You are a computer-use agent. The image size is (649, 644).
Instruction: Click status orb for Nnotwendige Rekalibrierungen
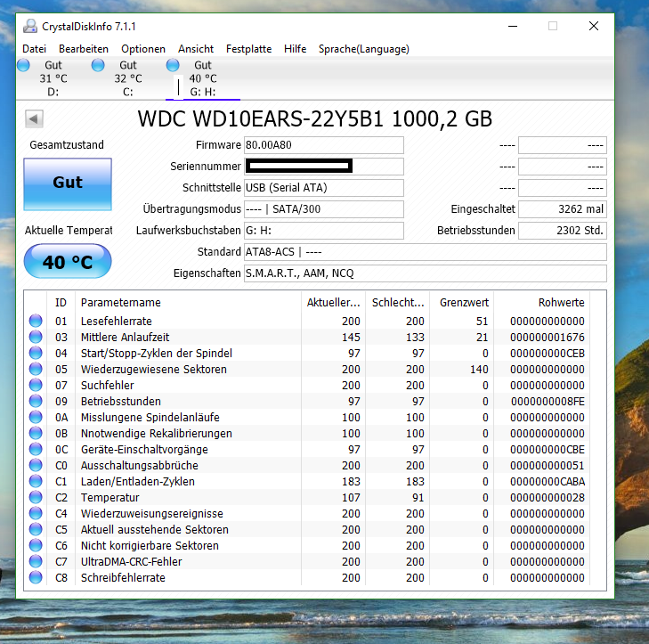[x=36, y=433]
